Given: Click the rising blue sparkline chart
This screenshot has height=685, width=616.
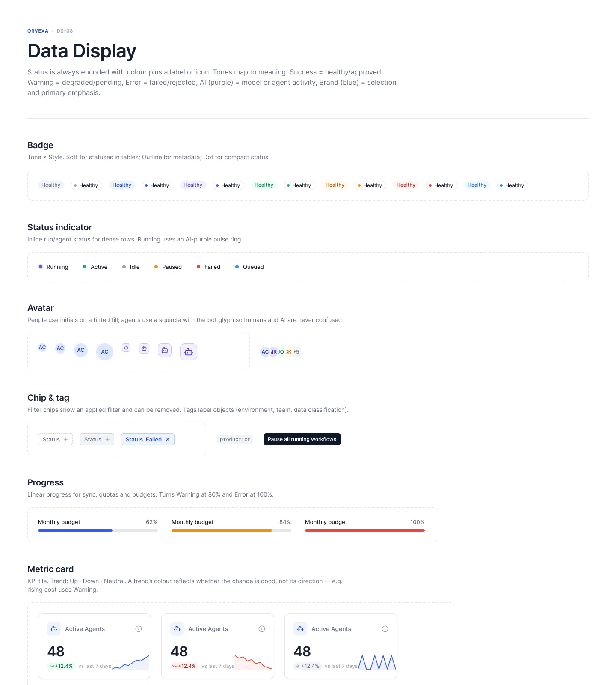Looking at the screenshot, I should (130, 662).
